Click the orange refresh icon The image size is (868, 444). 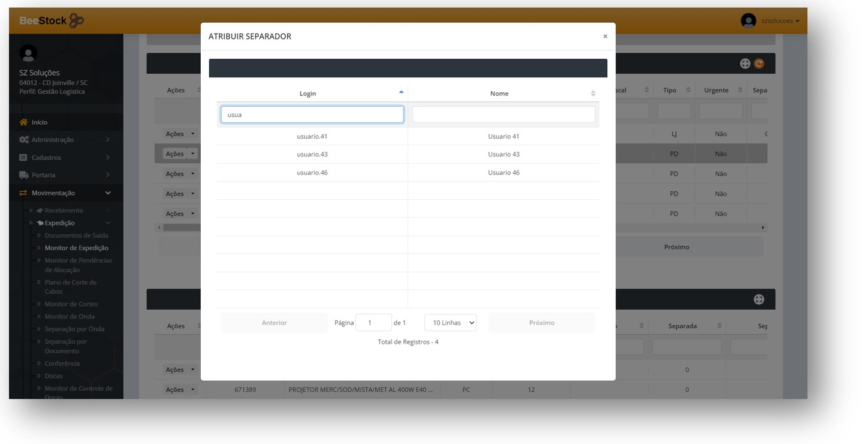759,64
